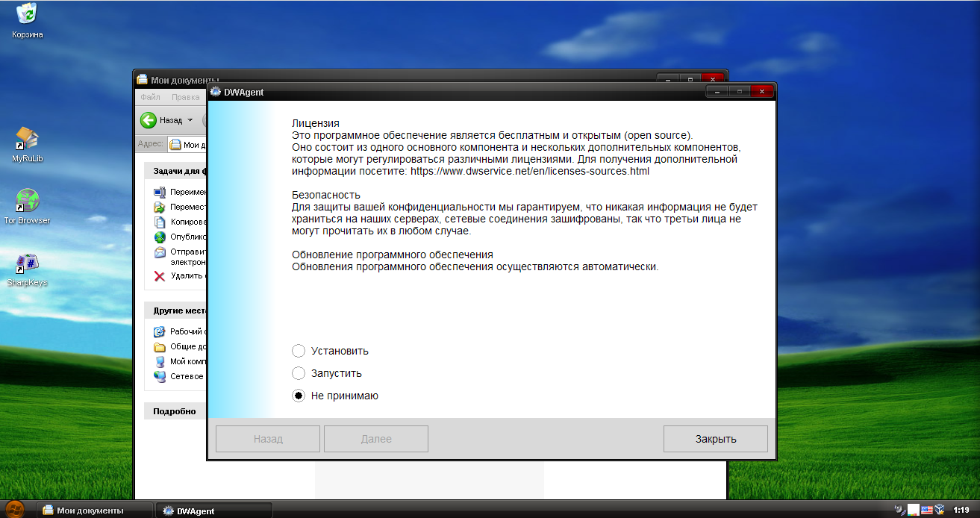Screen dimensions: 980x518
Task: Click the move task icon (Перемест...)
Action: pos(159,207)
